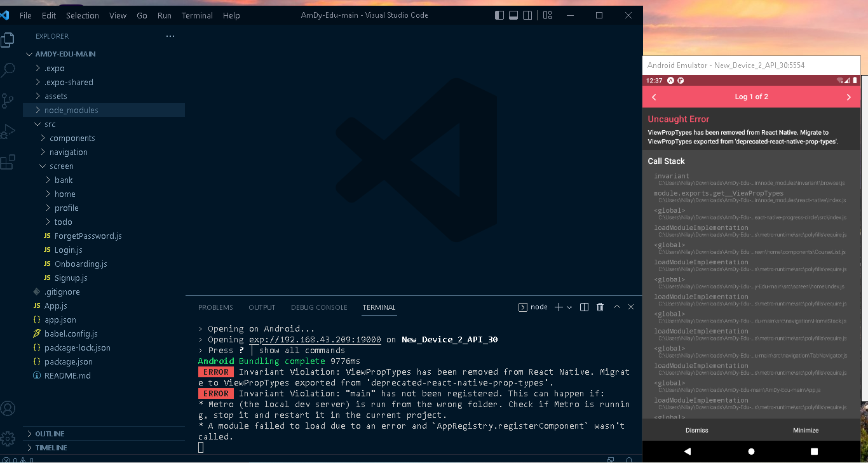Toggle the bottom panel visibility
The width and height of the screenshot is (868, 463).
tap(513, 15)
